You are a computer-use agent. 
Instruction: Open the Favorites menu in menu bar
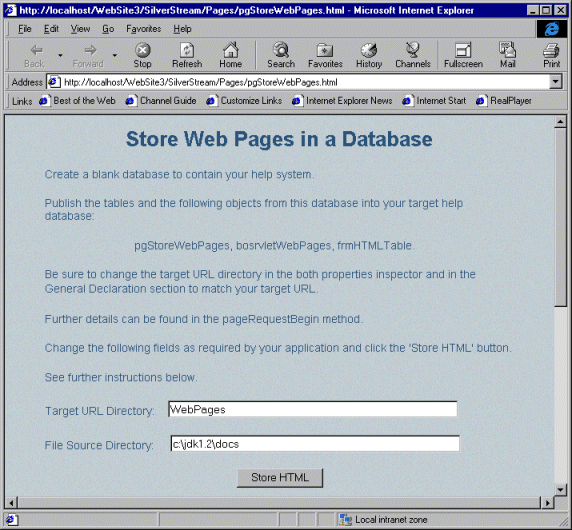pyautogui.click(x=143, y=29)
